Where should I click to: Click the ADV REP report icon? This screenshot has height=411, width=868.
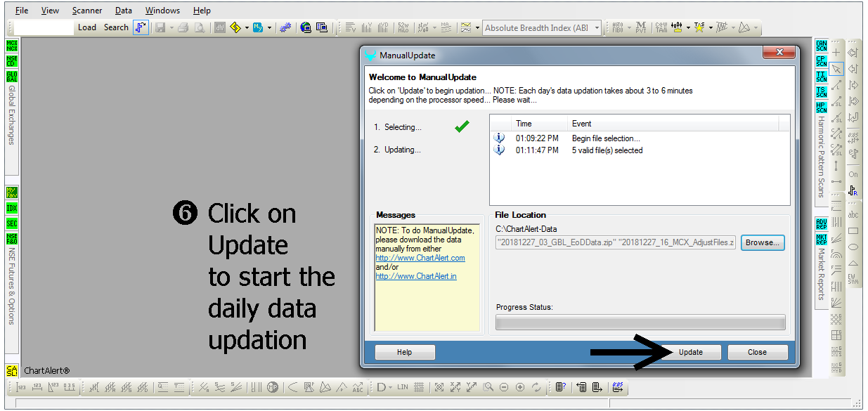(821, 224)
